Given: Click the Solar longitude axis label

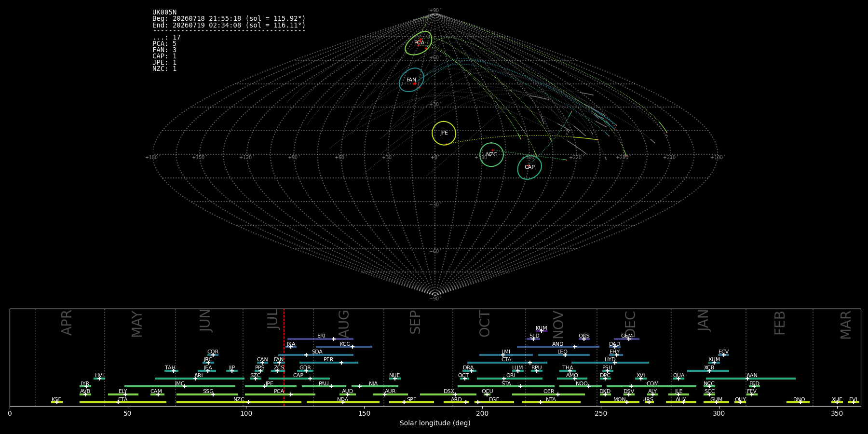Looking at the screenshot, I should point(435,423).
